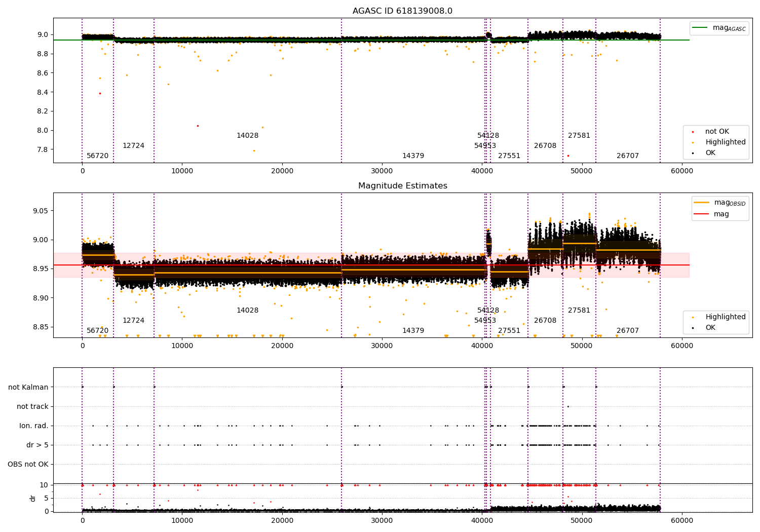The width and height of the screenshot is (760, 532).
Task: Click the "Magnitude Estimates" plot title
Action: click(x=402, y=186)
